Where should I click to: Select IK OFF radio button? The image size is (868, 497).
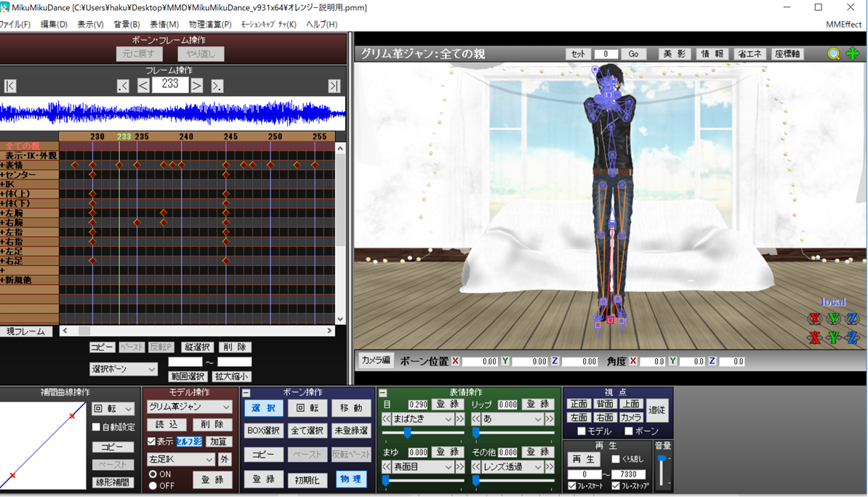[x=153, y=485]
